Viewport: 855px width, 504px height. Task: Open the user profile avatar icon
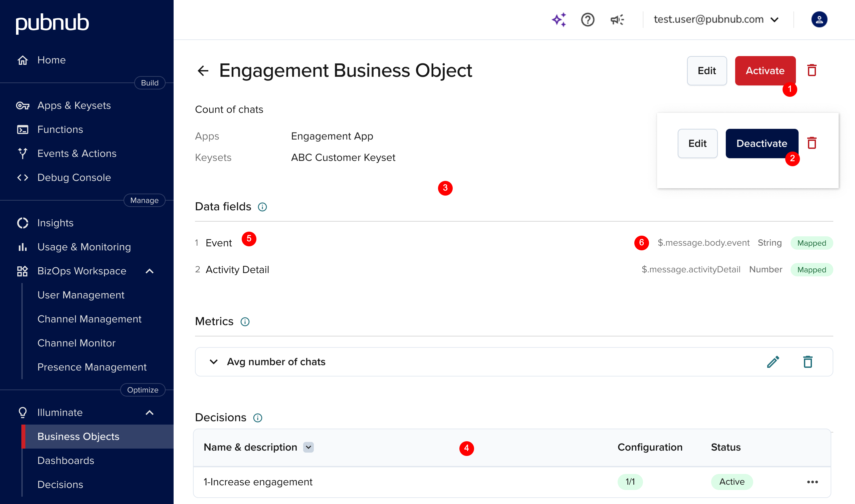[819, 20]
